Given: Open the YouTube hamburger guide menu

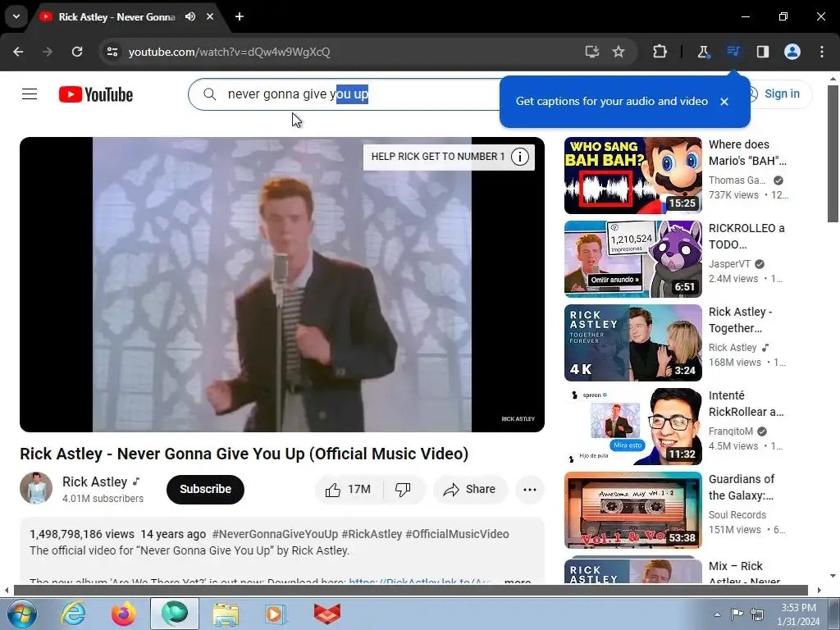Looking at the screenshot, I should pos(30,94).
